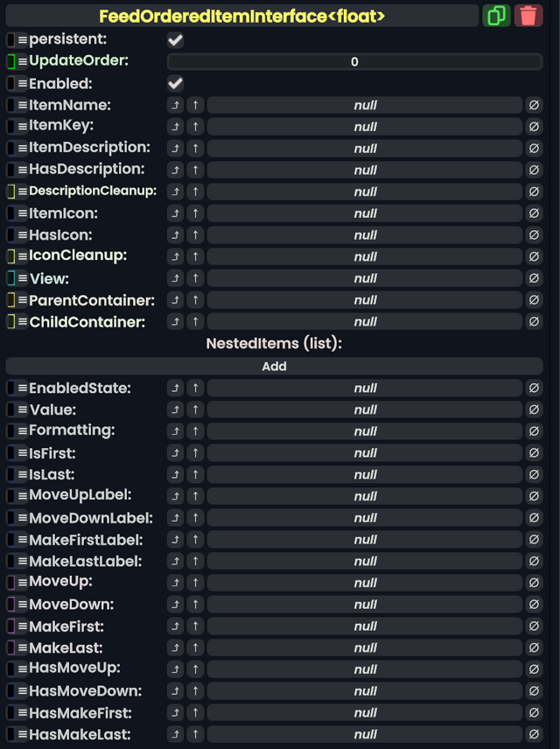Image resolution: width=560 pixels, height=749 pixels.
Task: Click the up arrow icon on the HasMakeLast row
Action: coord(194,734)
